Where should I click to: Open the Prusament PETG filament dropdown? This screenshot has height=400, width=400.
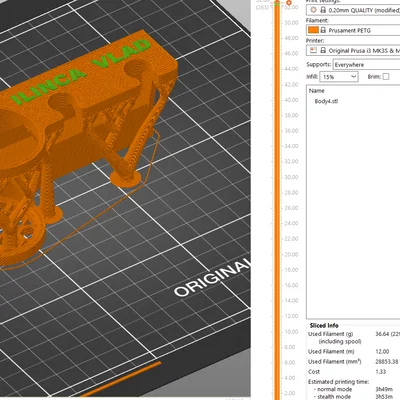(x=353, y=30)
